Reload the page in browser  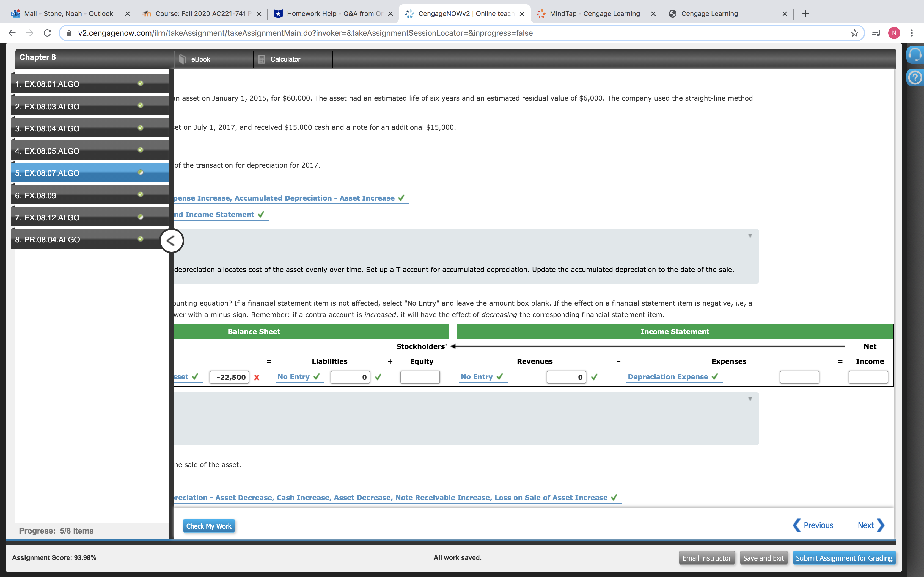click(x=47, y=33)
